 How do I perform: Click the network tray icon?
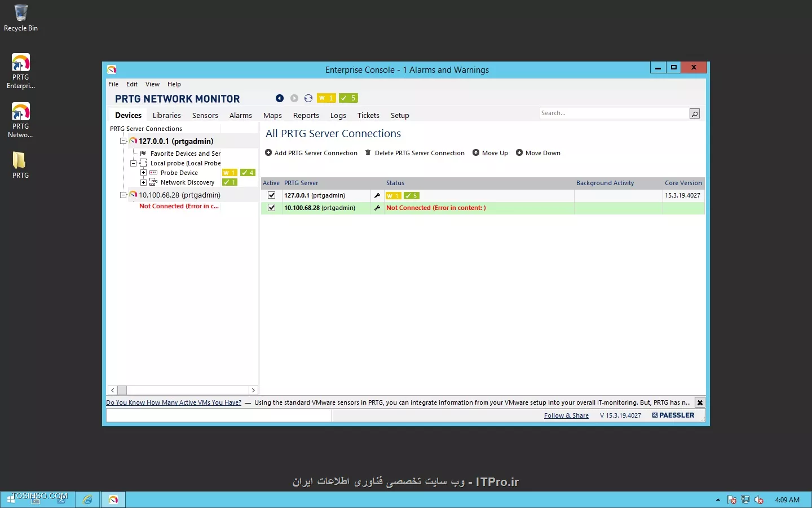pos(745,500)
